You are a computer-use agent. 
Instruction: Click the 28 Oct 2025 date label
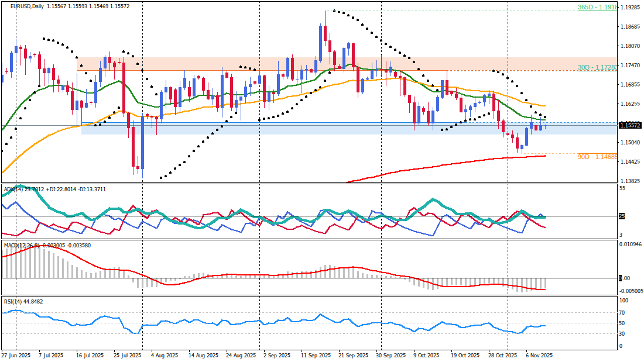coord(503,356)
